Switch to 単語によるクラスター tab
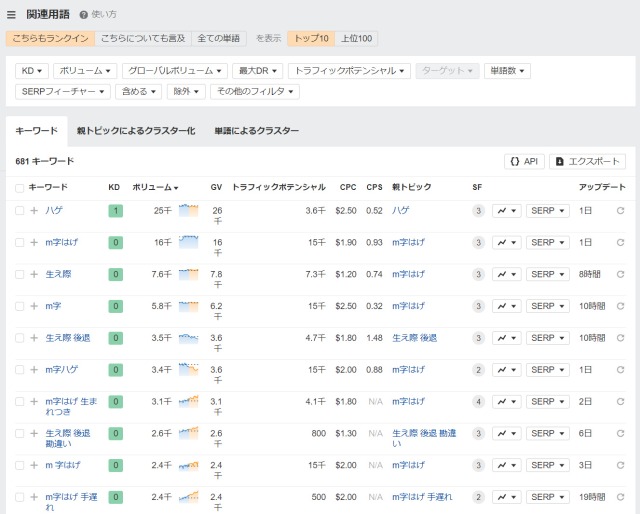 pyautogui.click(x=257, y=131)
